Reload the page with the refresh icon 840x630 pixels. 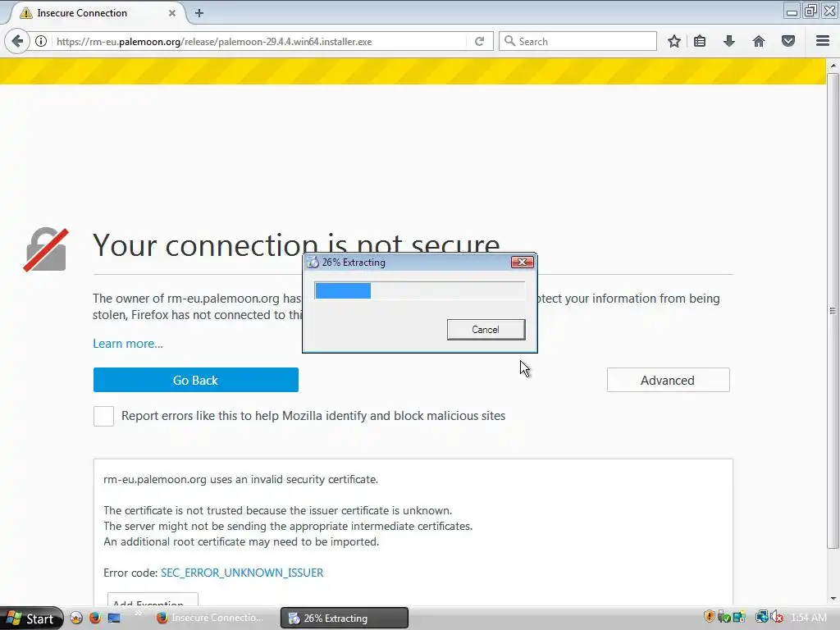point(479,41)
